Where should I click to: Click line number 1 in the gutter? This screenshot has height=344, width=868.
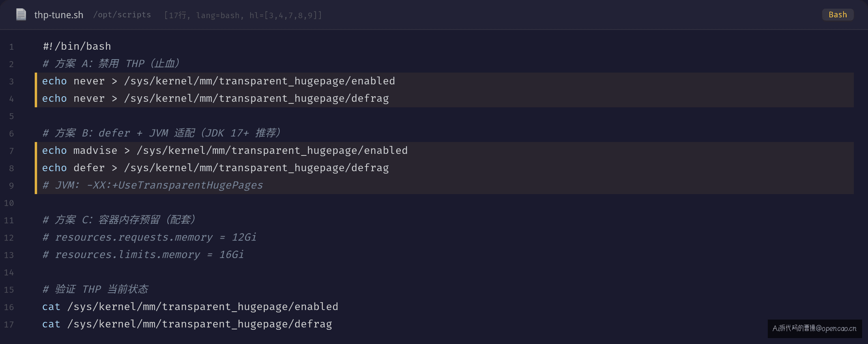click(11, 47)
